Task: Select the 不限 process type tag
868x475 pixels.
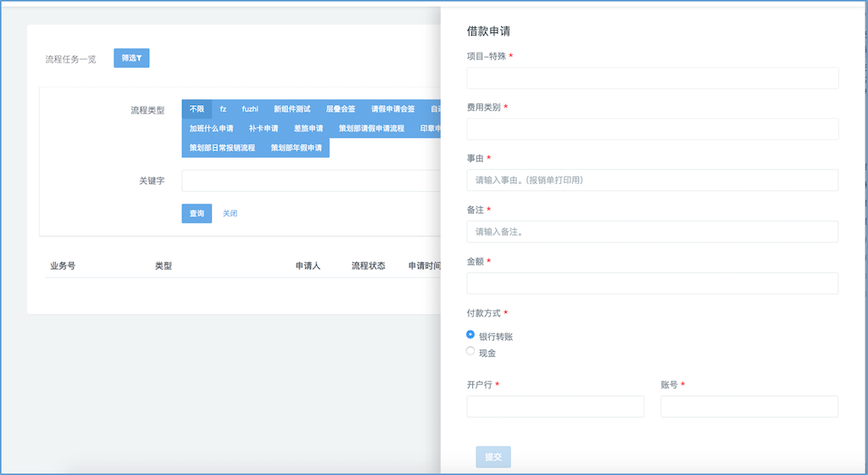Action: [197, 109]
